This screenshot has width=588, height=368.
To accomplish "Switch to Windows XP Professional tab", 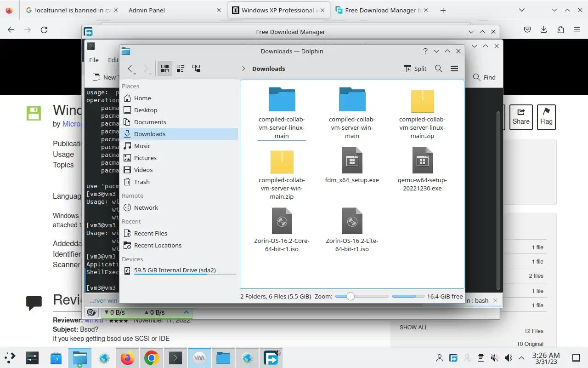I will pyautogui.click(x=278, y=10).
